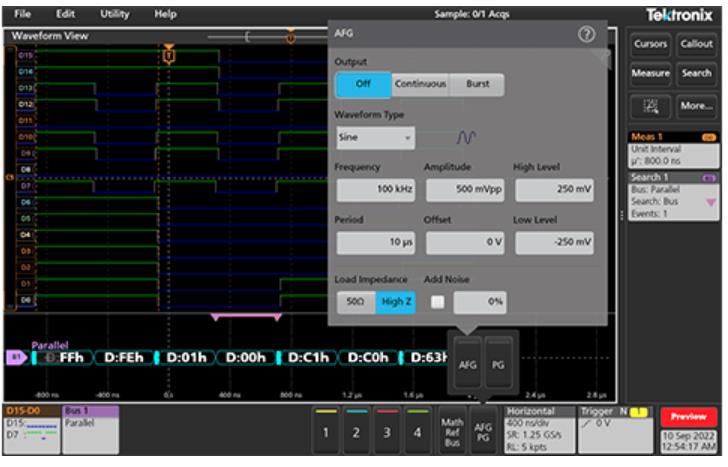This screenshot has width=728, height=467.
Task: Click the Frequency 100 kHz field
Action: click(375, 189)
